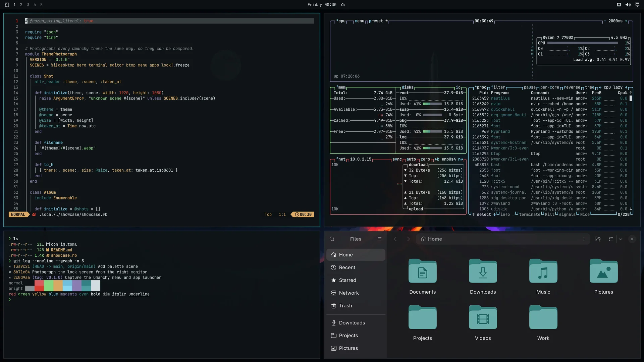This screenshot has width=644, height=362.
Task: Open the Documents folder icon
Action: pyautogui.click(x=423, y=271)
